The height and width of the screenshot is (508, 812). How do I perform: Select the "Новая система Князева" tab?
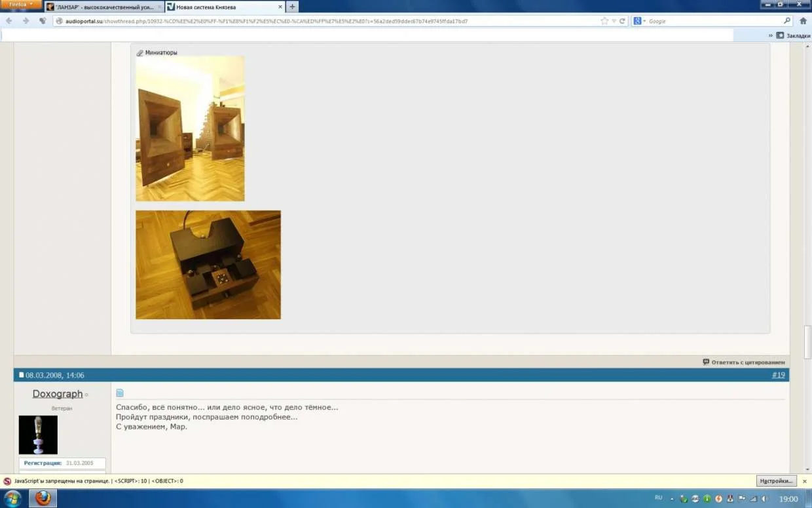click(x=225, y=7)
